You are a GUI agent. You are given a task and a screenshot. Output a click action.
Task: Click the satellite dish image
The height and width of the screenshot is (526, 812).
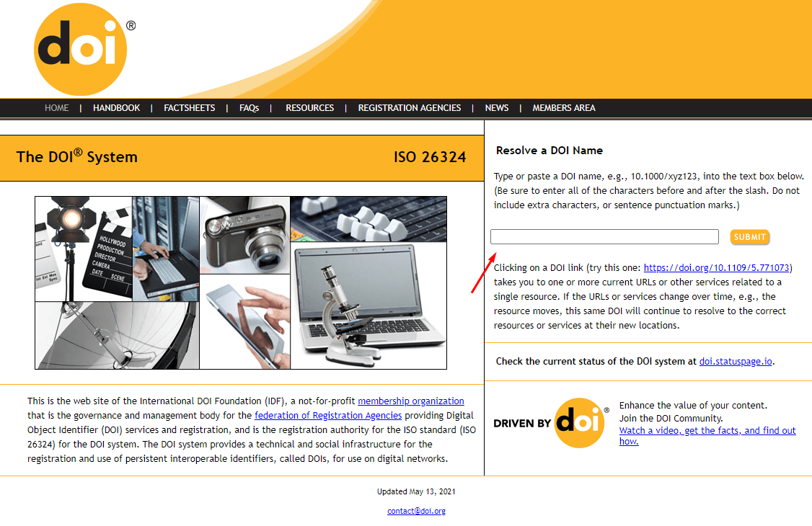(117, 335)
